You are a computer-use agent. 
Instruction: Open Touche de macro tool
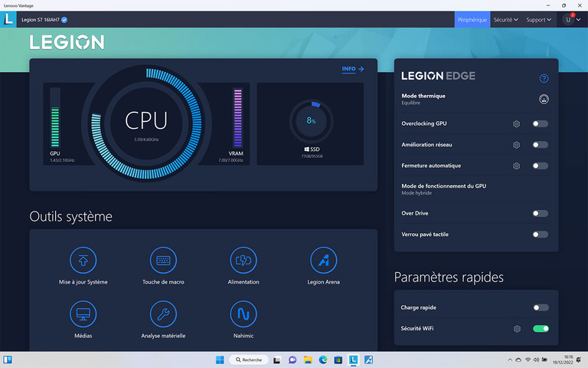click(x=163, y=260)
